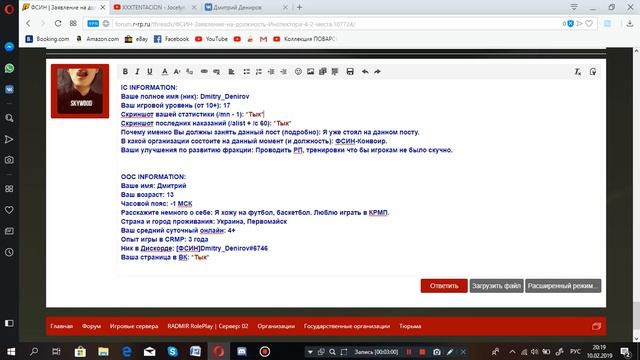Open Расширенный режим advanced mode
The width and height of the screenshot is (640, 360).
point(563,286)
